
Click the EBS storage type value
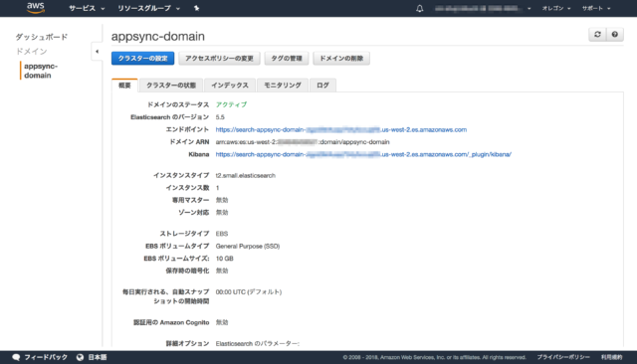click(221, 234)
